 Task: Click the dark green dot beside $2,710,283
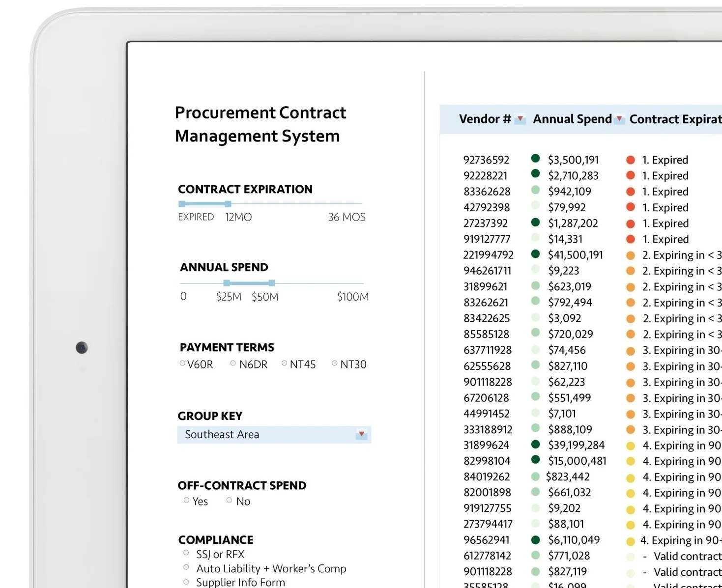pos(536,173)
